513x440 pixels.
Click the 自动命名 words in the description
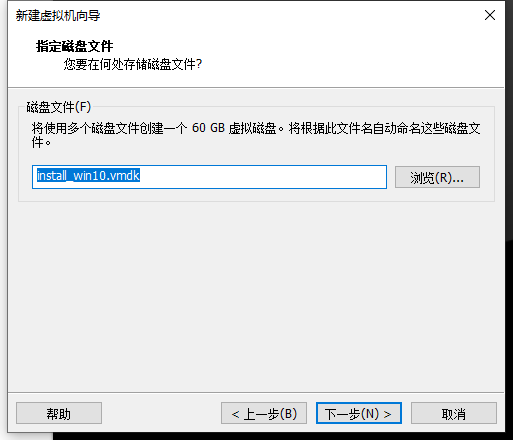(x=396, y=128)
